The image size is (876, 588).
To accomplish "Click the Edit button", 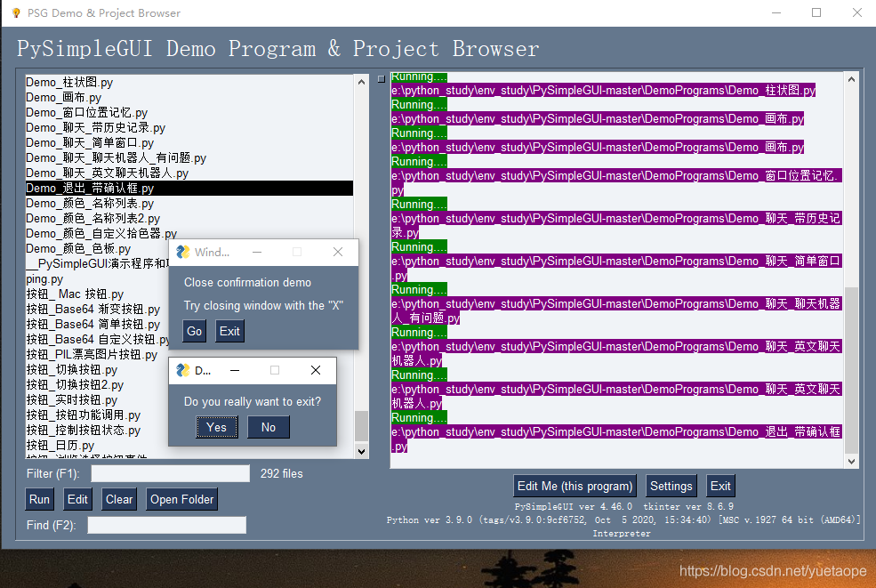I will click(x=77, y=499).
